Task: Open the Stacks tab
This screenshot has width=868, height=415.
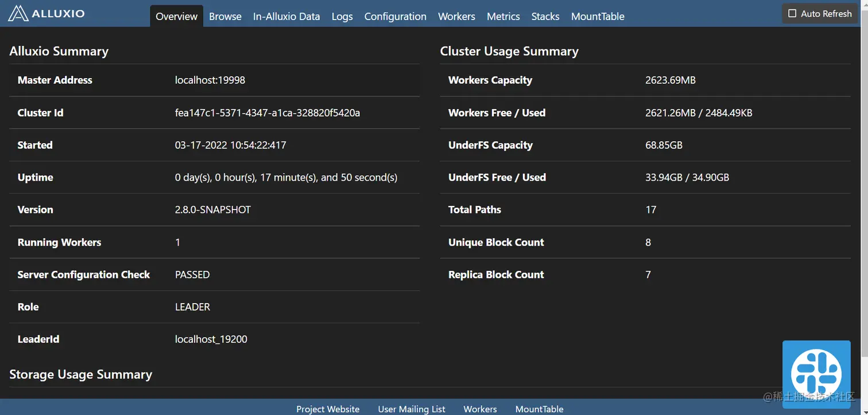Action: [545, 17]
